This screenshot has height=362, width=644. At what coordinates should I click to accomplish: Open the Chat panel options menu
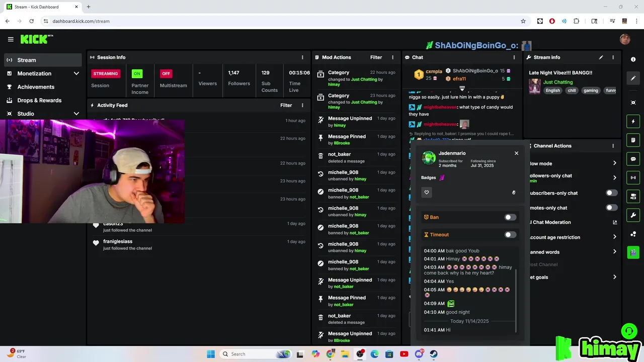(x=514, y=57)
